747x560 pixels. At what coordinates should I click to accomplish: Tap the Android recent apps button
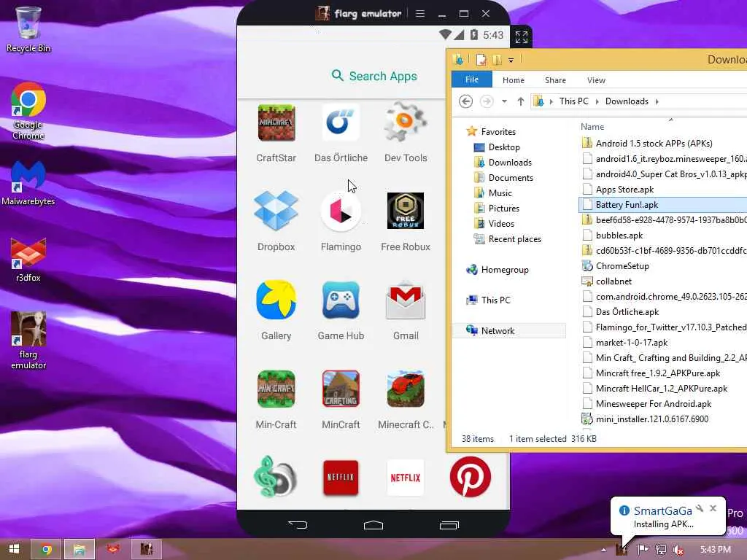(x=449, y=525)
